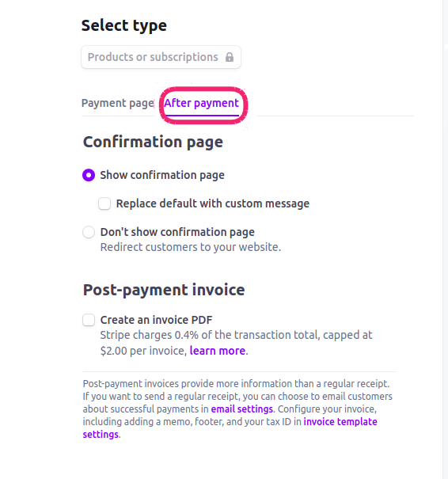The image size is (448, 479).
Task: Select the Show confirmation page radio button
Action: [x=89, y=175]
